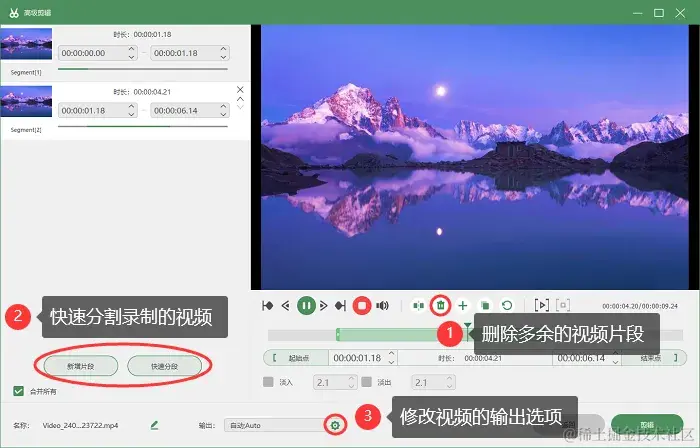Remove Segment[2] with its X icon

(x=240, y=90)
